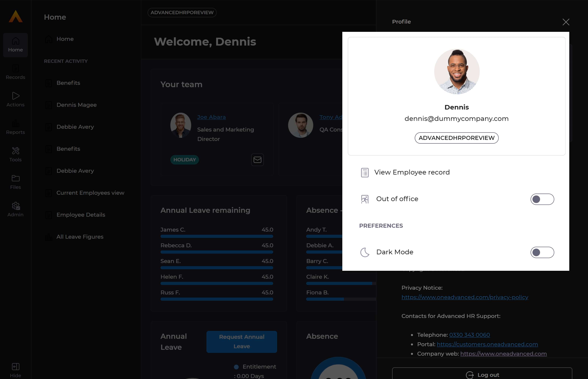Open Actions in the sidebar
This screenshot has height=379, width=588.
[x=16, y=99]
